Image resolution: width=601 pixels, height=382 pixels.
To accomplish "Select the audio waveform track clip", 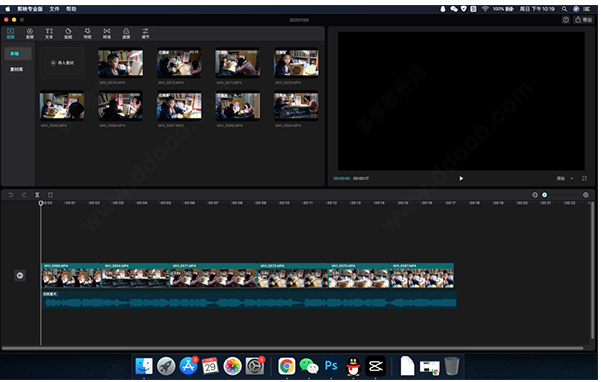I will 249,300.
